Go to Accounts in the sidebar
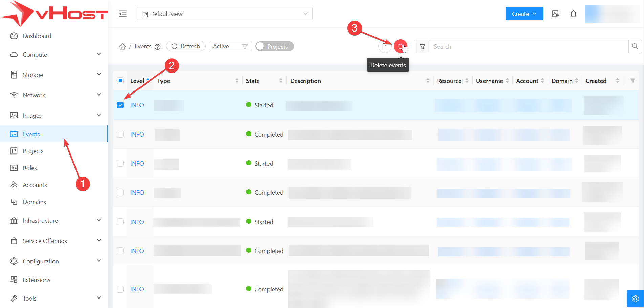 (x=35, y=185)
